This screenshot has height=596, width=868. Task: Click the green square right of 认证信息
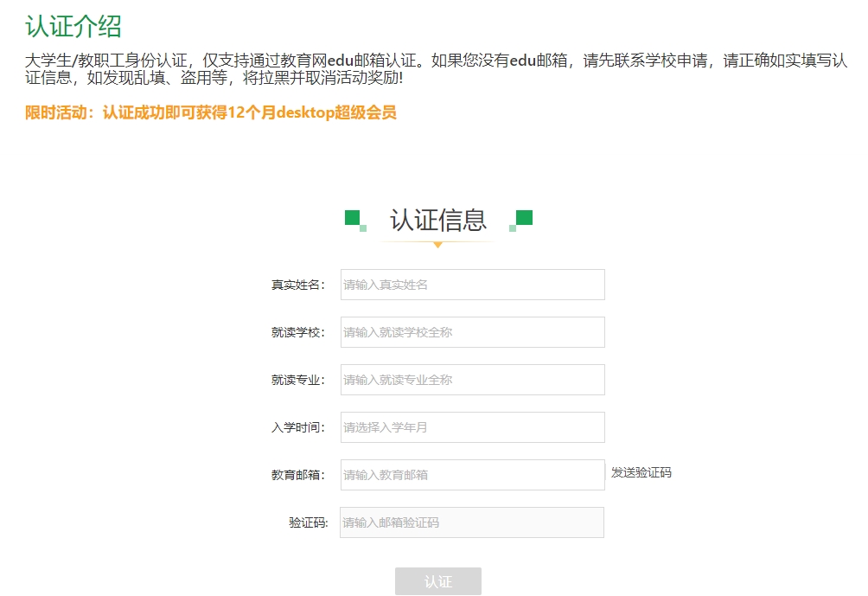click(x=524, y=218)
